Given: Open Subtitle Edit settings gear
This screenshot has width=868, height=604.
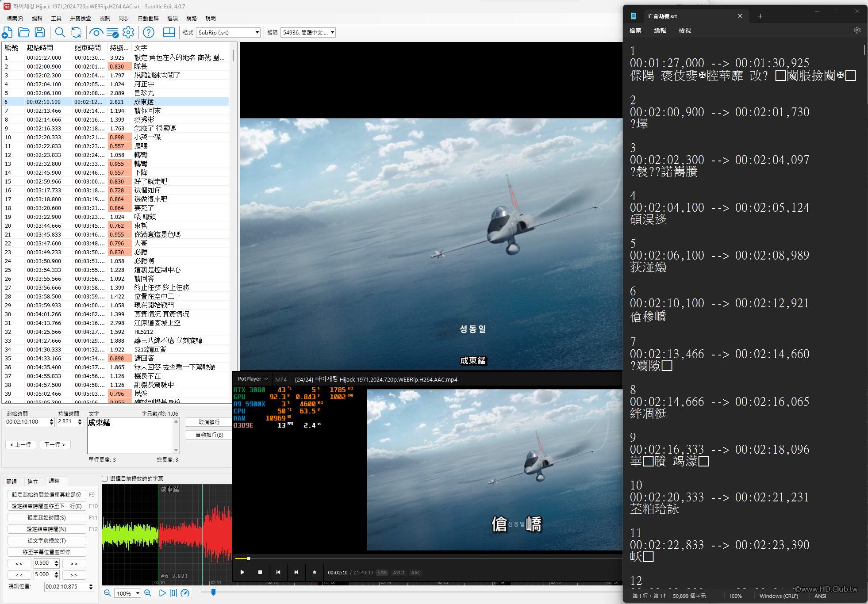Looking at the screenshot, I should pyautogui.click(x=128, y=32).
